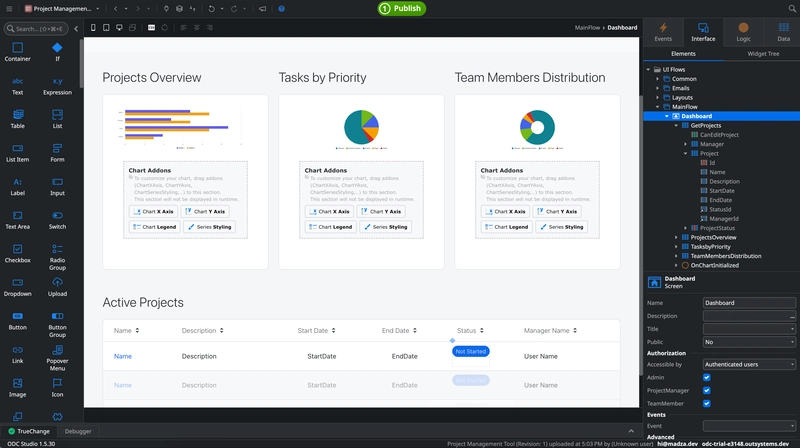Expand the Emails folder arrow

click(x=658, y=88)
